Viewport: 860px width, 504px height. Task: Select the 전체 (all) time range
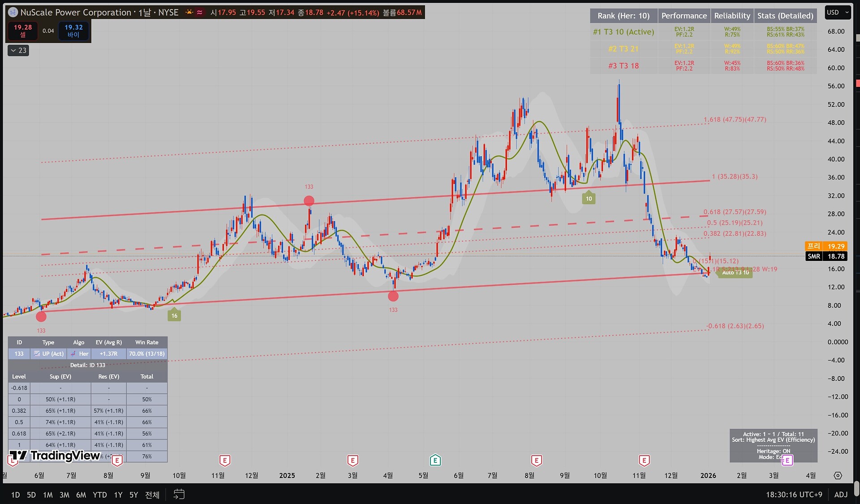pos(152,495)
